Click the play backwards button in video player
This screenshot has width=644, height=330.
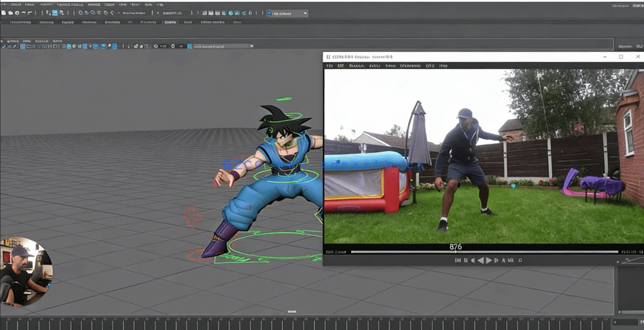coord(481,261)
